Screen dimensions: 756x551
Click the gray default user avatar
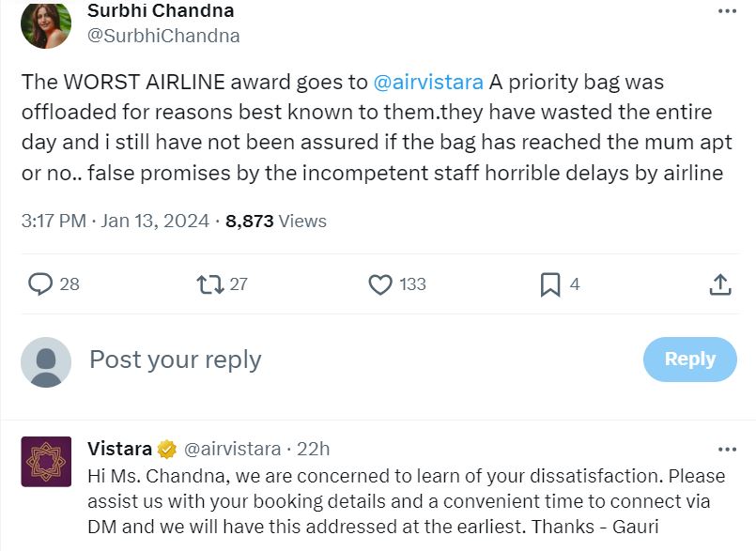(46, 361)
